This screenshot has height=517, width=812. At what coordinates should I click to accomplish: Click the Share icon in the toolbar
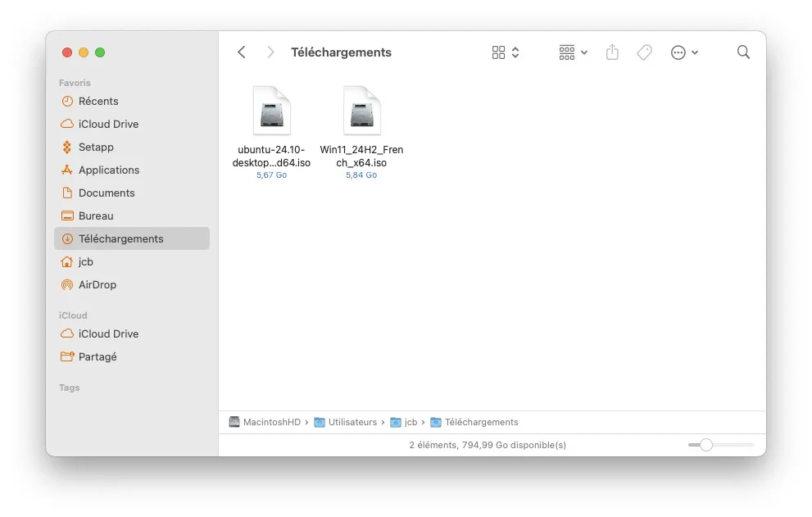612,52
